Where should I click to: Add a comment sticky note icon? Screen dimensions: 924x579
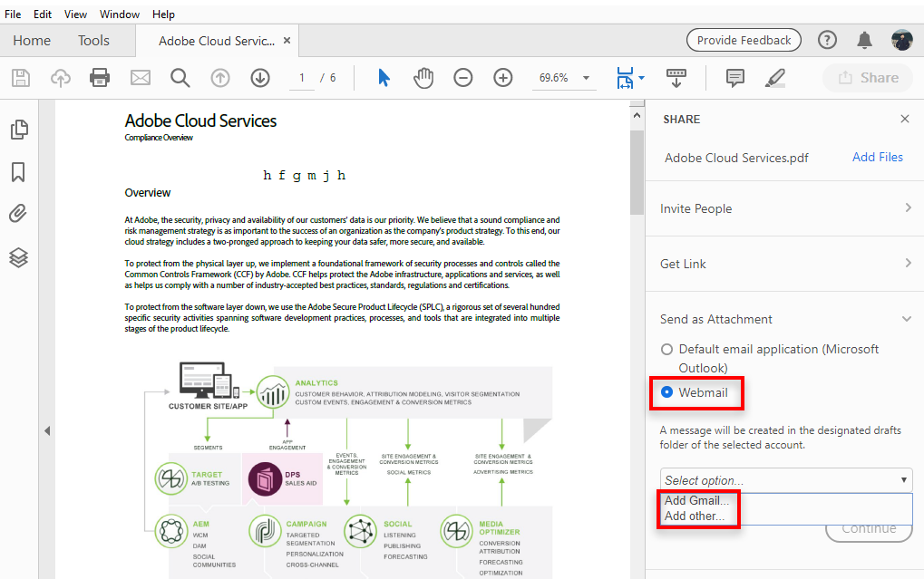coord(734,78)
